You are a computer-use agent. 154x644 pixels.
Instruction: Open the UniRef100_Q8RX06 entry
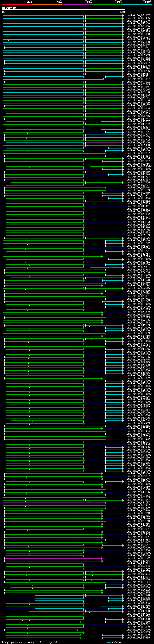(x=138, y=52)
